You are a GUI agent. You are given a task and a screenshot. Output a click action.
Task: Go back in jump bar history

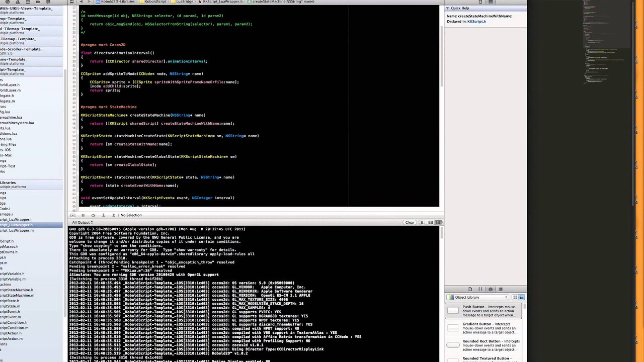click(x=81, y=2)
